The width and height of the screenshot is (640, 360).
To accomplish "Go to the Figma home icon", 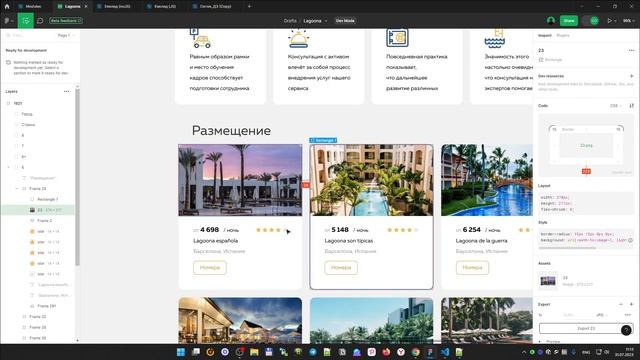I will 7,6.
